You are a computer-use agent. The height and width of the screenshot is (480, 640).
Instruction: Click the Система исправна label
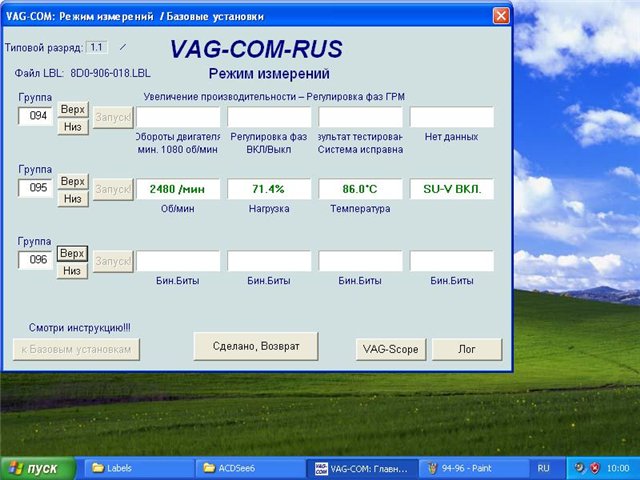point(360,150)
